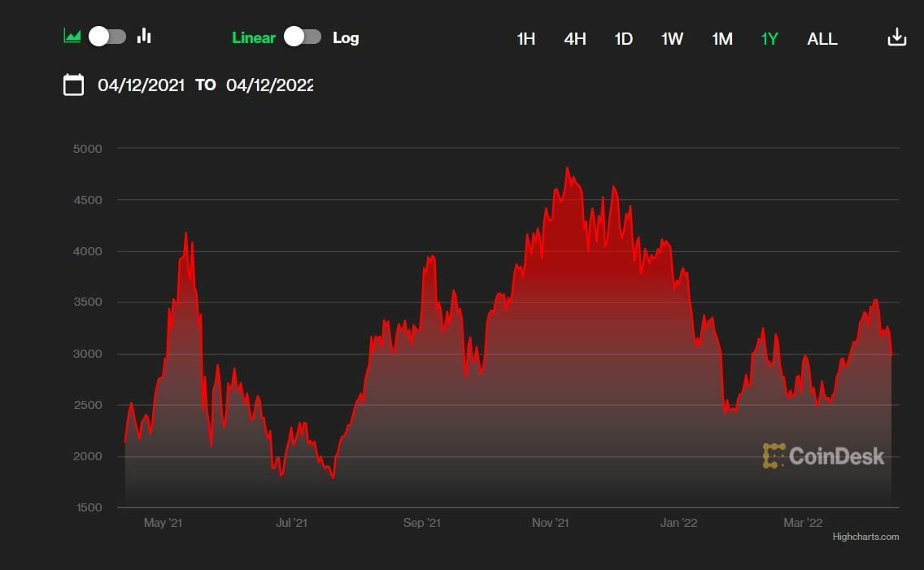Click the 3500 y-axis label

click(x=87, y=302)
